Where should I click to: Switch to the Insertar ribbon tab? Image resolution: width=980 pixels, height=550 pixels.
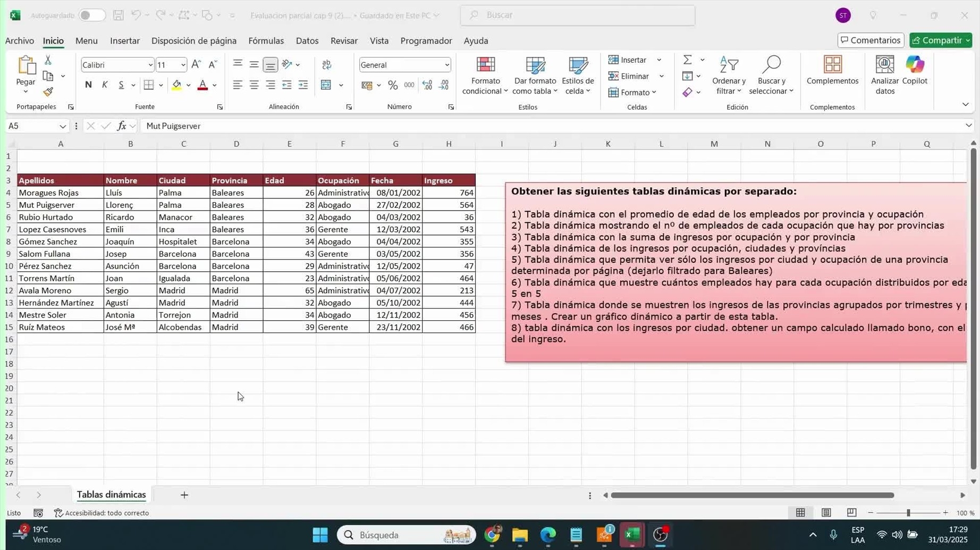[x=124, y=41]
